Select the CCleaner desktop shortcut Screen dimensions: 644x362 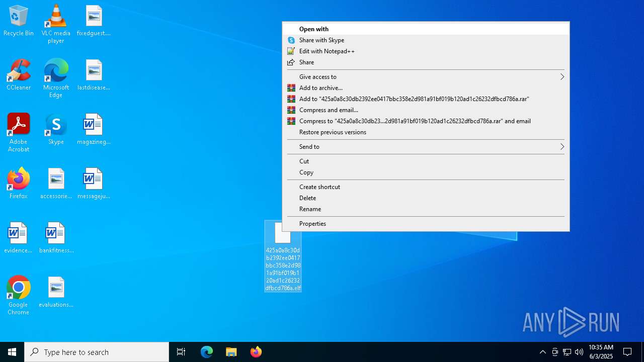[19, 75]
